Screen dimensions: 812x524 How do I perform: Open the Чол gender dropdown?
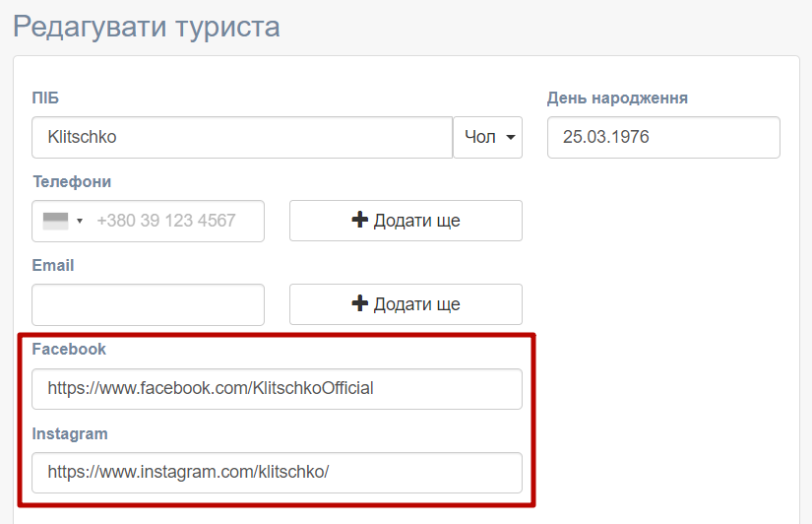tap(488, 137)
